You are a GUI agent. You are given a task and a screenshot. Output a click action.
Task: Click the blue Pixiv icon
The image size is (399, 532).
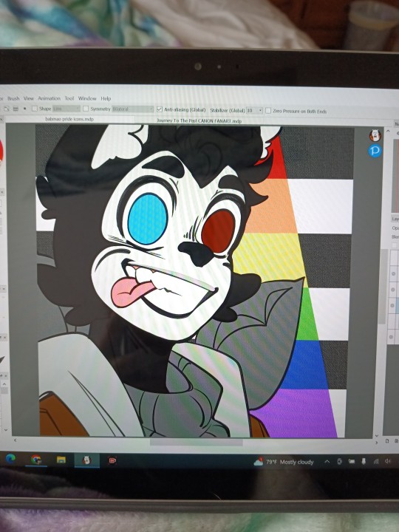point(375,150)
